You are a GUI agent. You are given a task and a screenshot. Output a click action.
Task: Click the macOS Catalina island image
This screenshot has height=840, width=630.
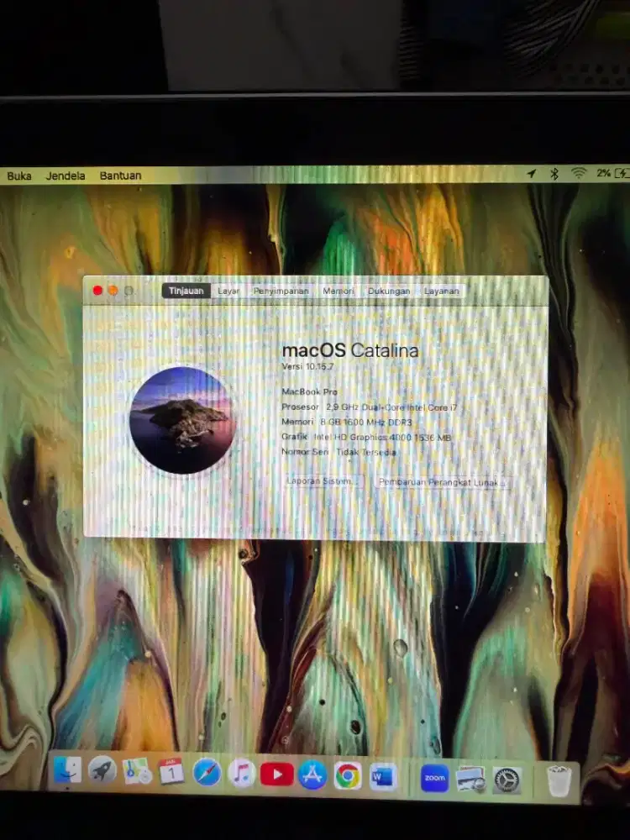click(x=181, y=420)
